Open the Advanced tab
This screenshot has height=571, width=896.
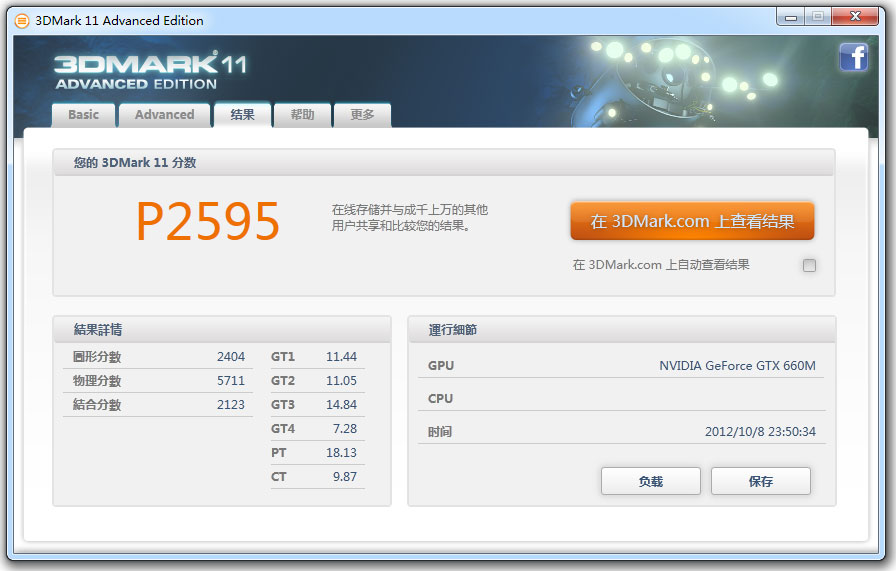click(164, 115)
